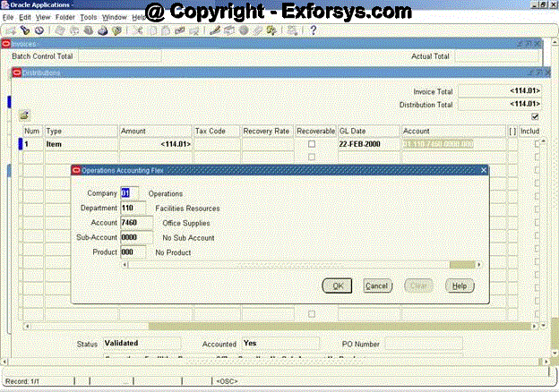Open the View menu

(42, 17)
